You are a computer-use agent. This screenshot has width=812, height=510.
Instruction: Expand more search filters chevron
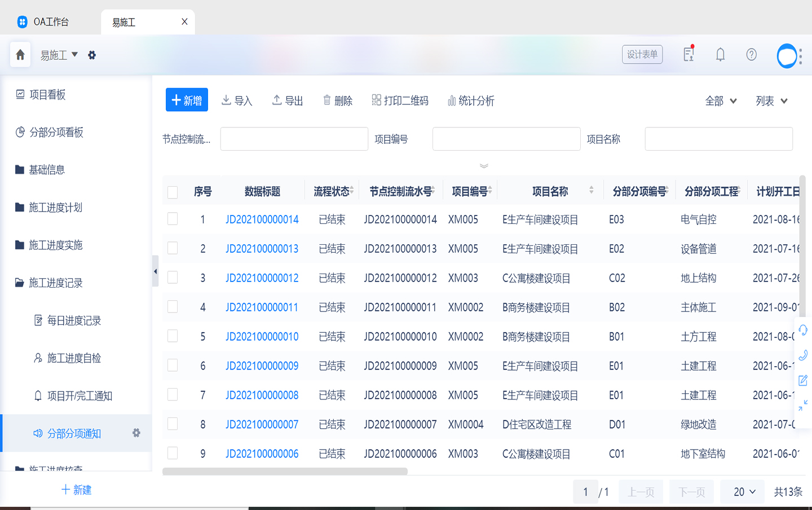point(484,166)
